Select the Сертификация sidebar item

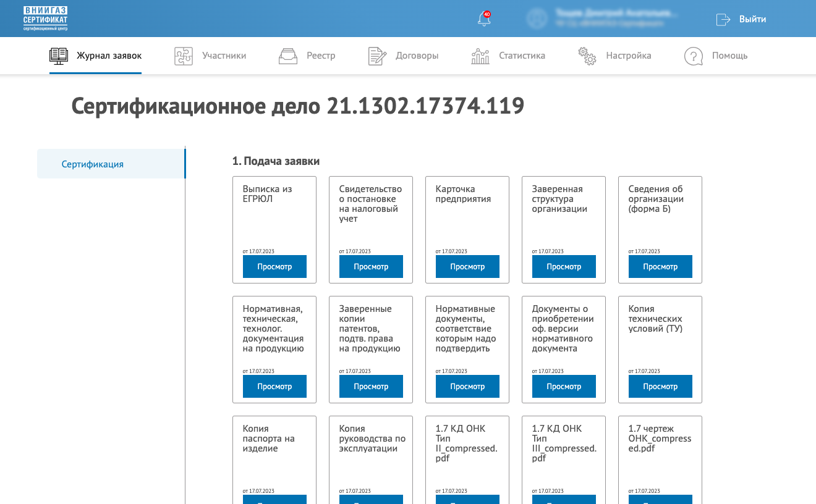point(93,164)
